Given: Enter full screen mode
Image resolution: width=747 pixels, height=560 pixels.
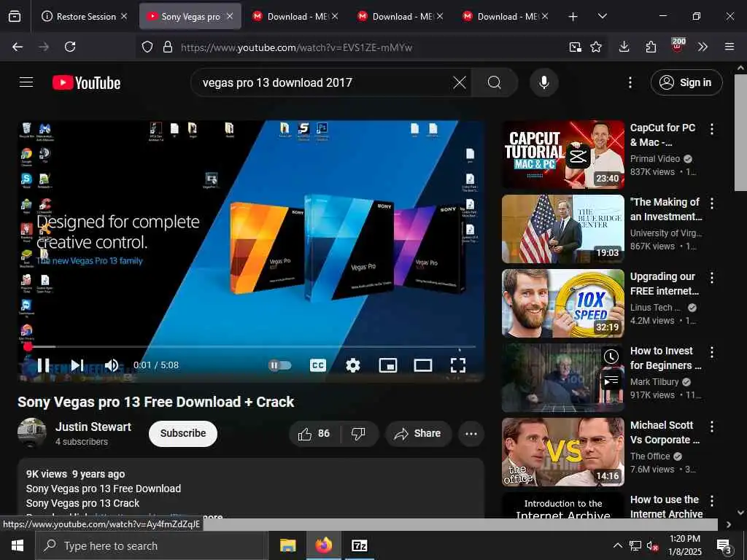Looking at the screenshot, I should [x=458, y=365].
